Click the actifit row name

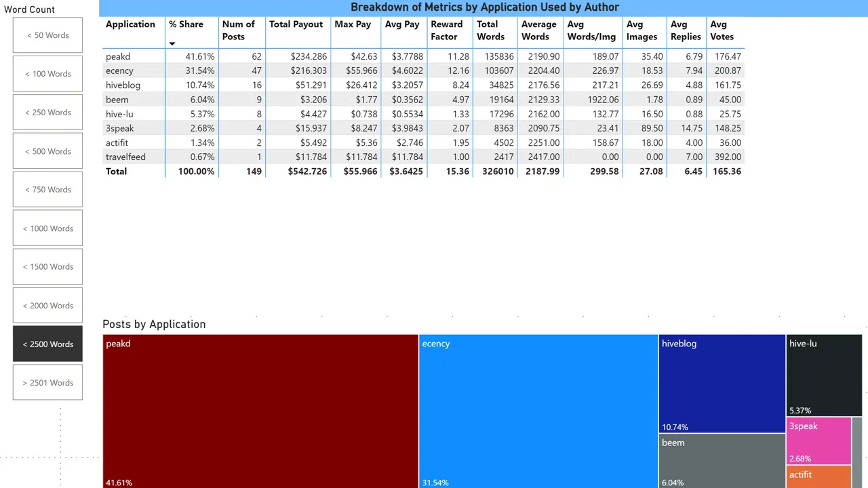(117, 142)
